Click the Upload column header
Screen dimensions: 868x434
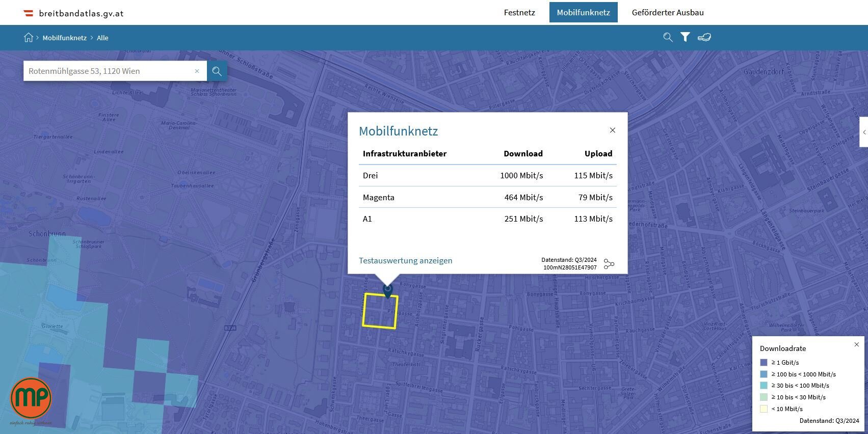tap(598, 153)
